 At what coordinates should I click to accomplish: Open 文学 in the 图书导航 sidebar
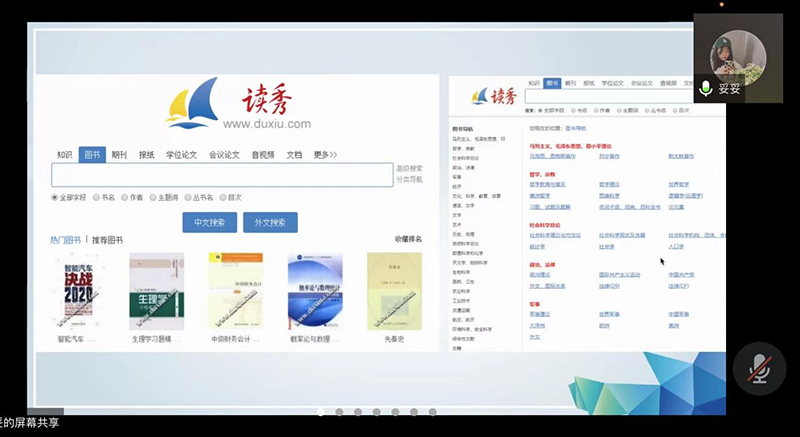pos(457,215)
